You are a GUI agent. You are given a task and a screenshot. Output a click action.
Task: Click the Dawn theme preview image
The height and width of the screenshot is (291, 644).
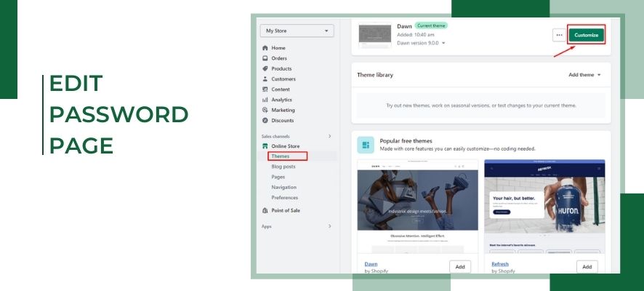(x=418, y=207)
